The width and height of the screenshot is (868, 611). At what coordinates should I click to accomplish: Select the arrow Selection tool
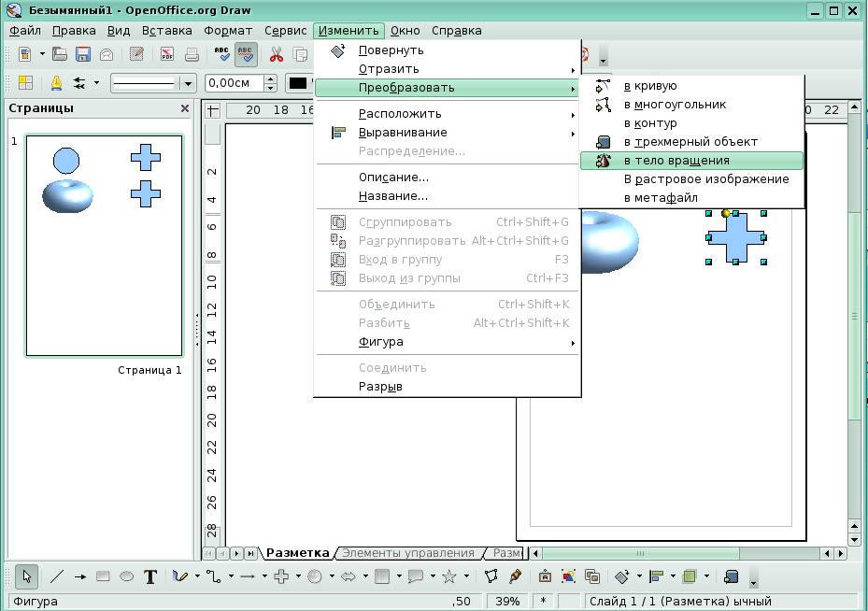pos(27,576)
